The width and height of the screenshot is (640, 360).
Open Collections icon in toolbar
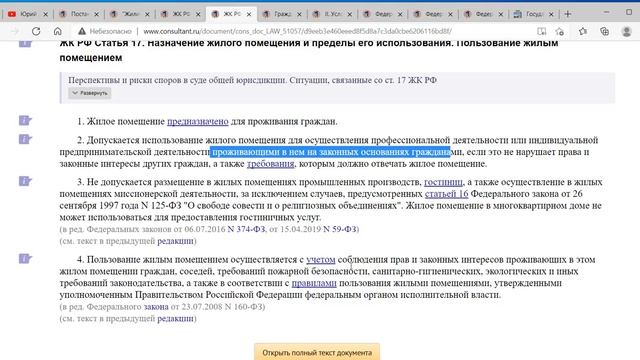[x=604, y=31]
